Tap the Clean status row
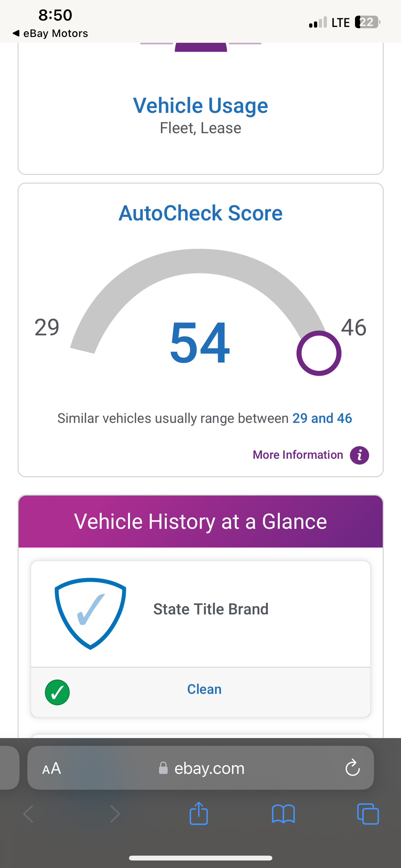 [204, 689]
